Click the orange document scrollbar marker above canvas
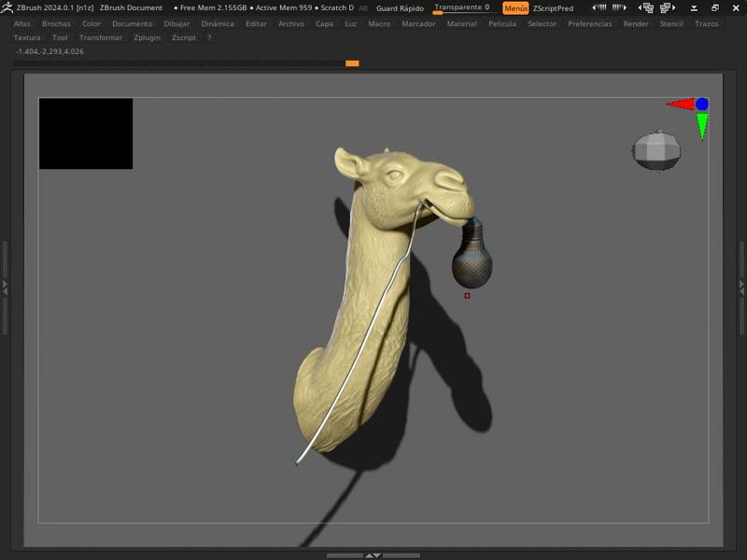This screenshot has height=560, width=747. click(x=352, y=63)
